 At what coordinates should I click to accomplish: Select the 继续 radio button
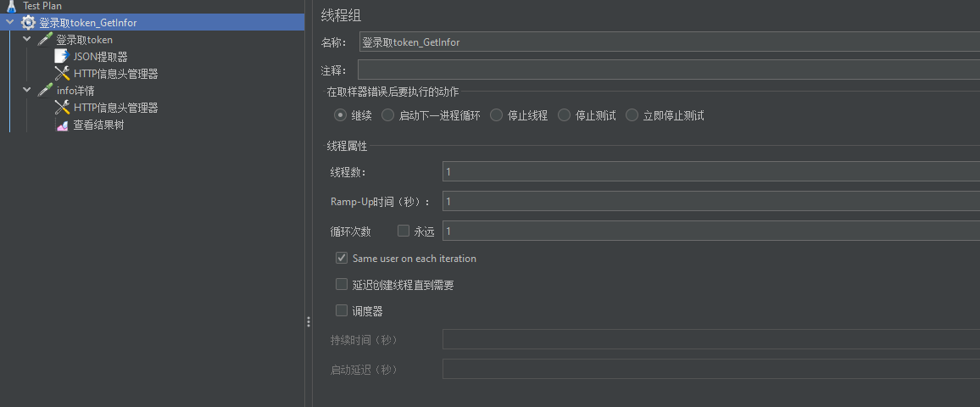click(340, 115)
